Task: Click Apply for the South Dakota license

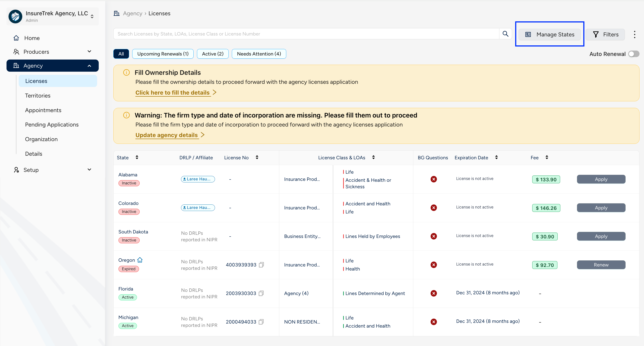Action: point(601,236)
